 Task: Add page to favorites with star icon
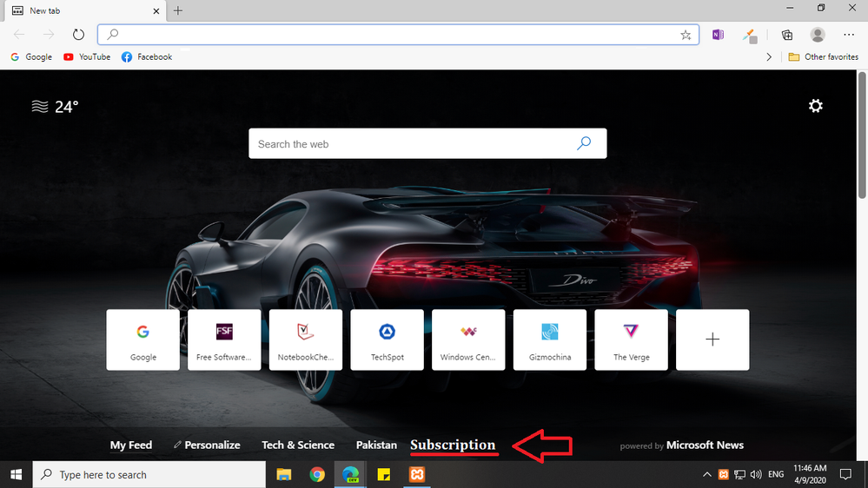[x=686, y=35]
